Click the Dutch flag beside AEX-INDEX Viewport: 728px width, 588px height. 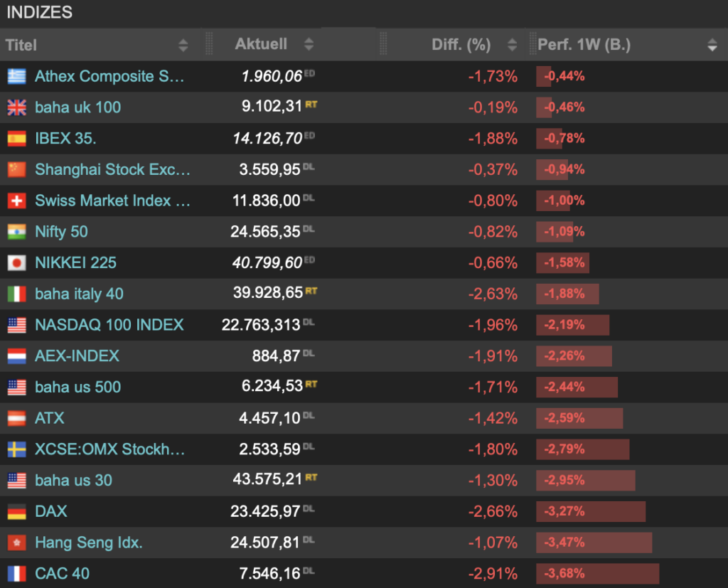(17, 356)
